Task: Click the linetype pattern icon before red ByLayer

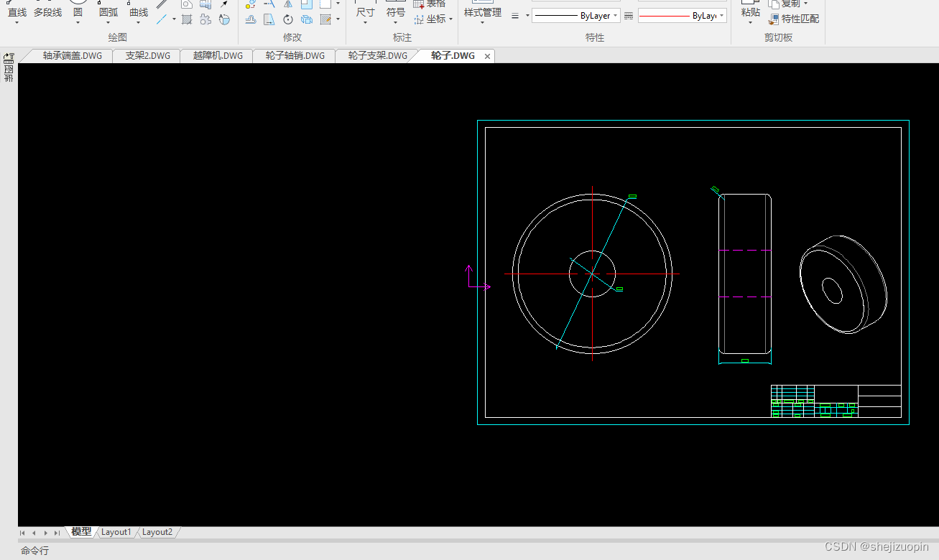Action: pos(629,16)
